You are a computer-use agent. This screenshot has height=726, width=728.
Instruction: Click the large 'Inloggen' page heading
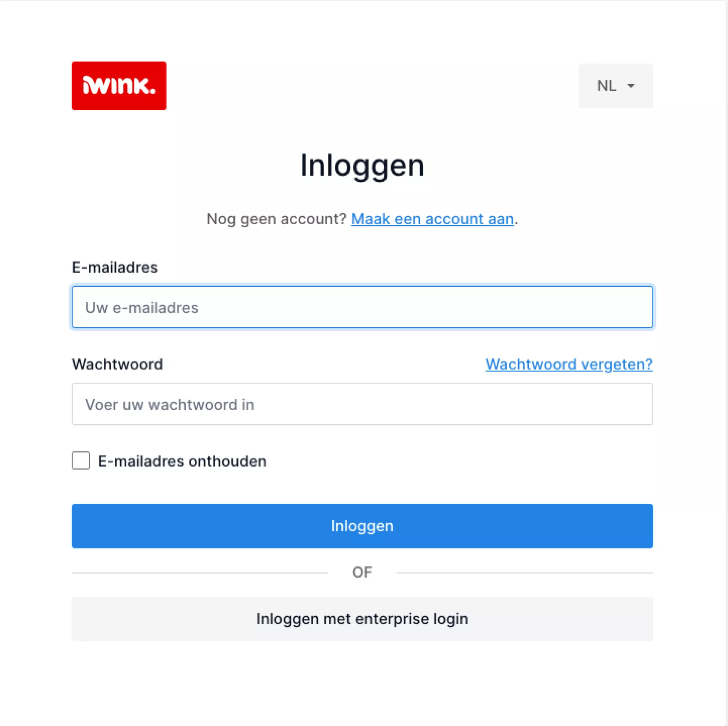[362, 166]
